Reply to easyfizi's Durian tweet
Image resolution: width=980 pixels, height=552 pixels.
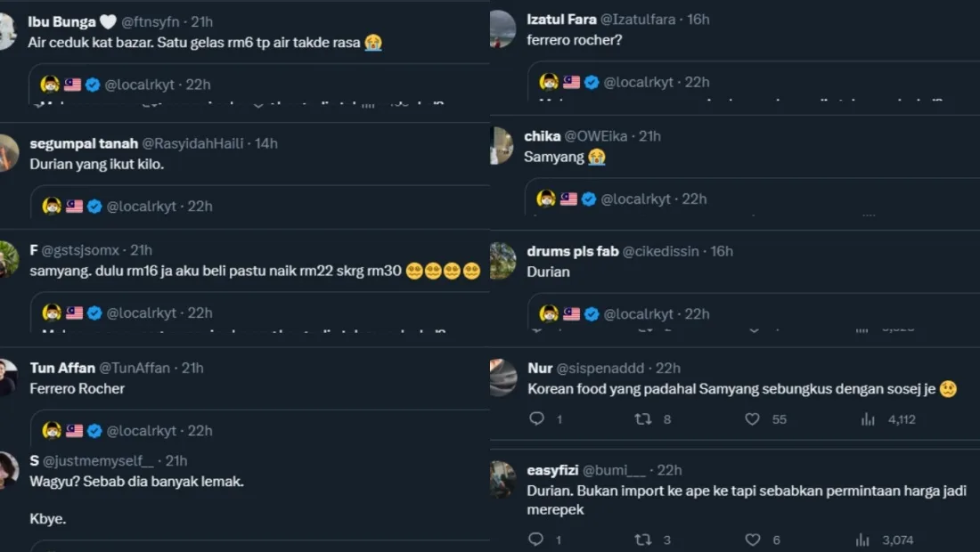[536, 540]
